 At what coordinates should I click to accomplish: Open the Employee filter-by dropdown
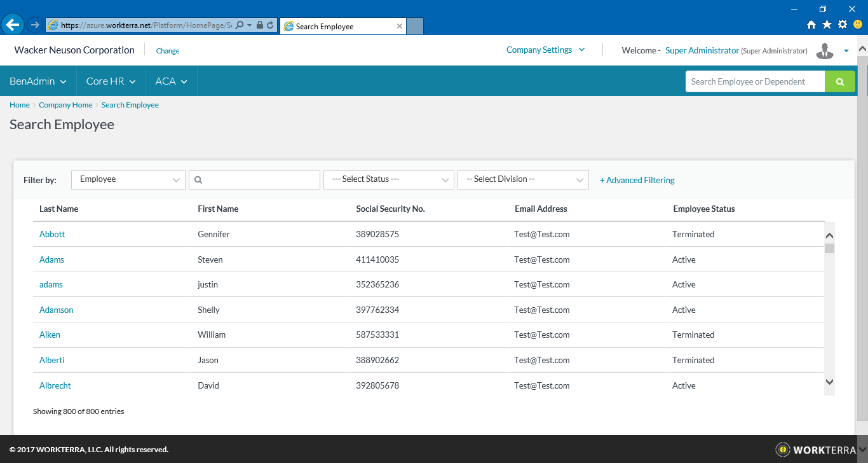[128, 179]
